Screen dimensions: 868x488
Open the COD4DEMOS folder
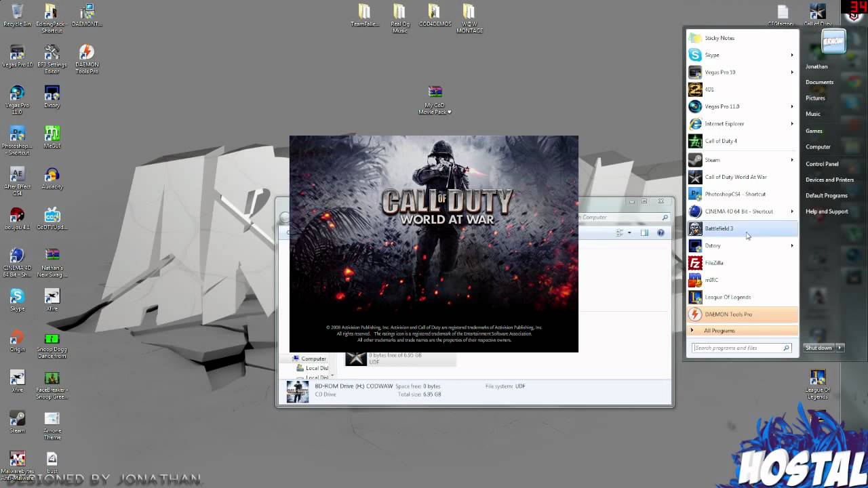point(434,16)
